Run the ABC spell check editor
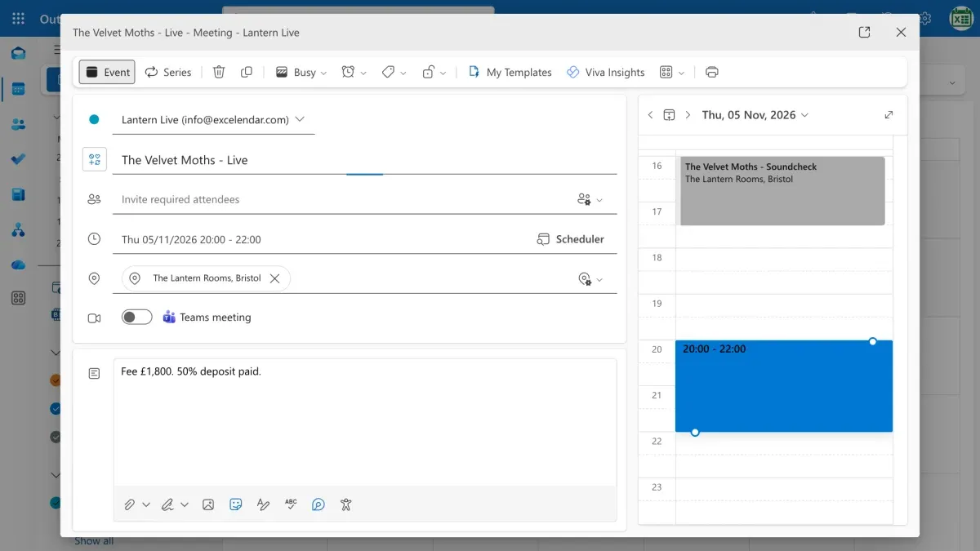 tap(291, 504)
